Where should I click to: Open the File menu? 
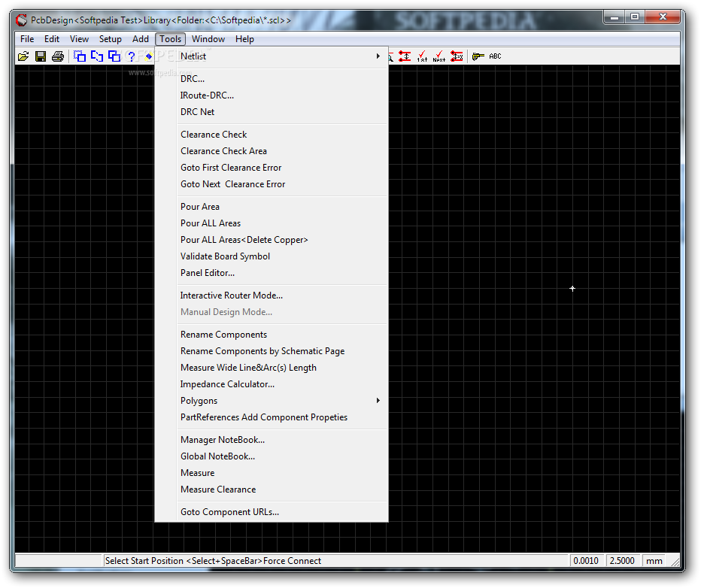coord(27,39)
